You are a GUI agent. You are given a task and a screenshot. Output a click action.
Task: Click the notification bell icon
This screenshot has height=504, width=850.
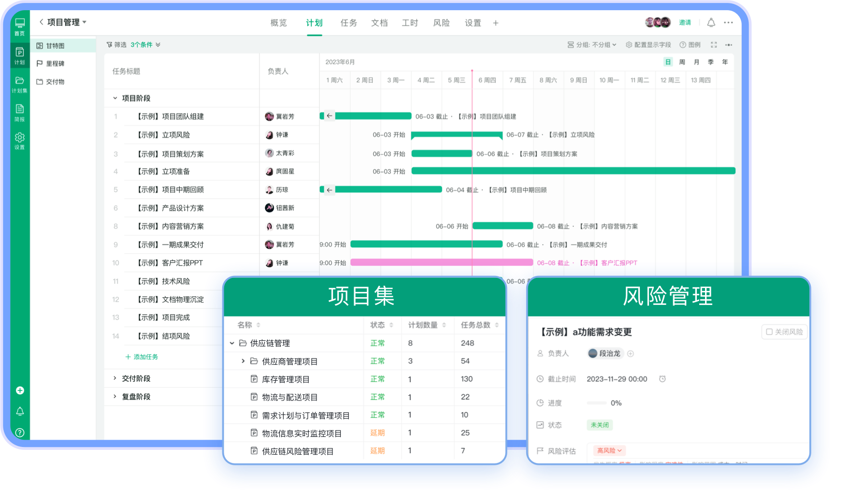pos(711,22)
